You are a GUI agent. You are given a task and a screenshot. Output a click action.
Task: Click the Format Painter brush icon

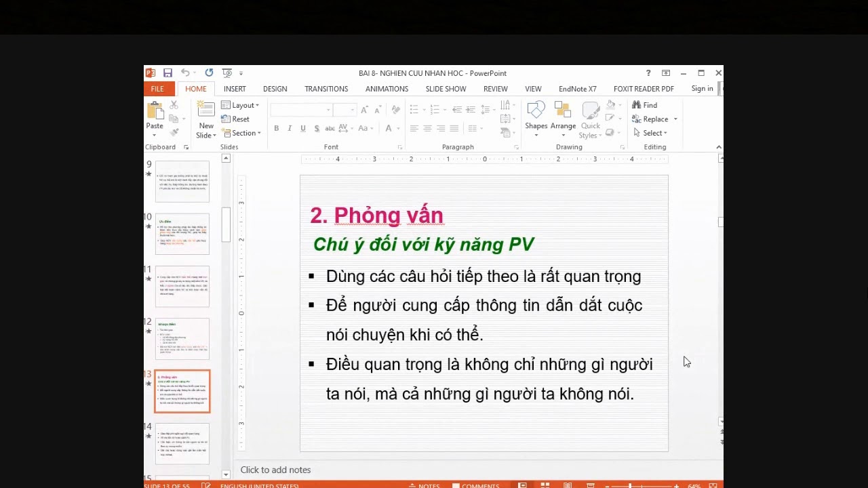tap(174, 133)
